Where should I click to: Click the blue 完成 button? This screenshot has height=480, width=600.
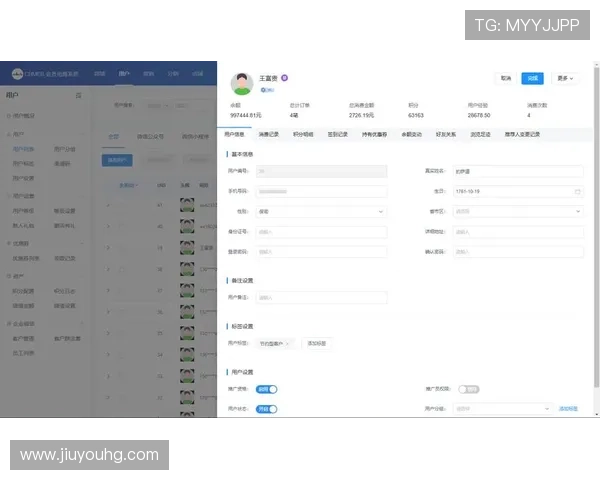coord(533,78)
